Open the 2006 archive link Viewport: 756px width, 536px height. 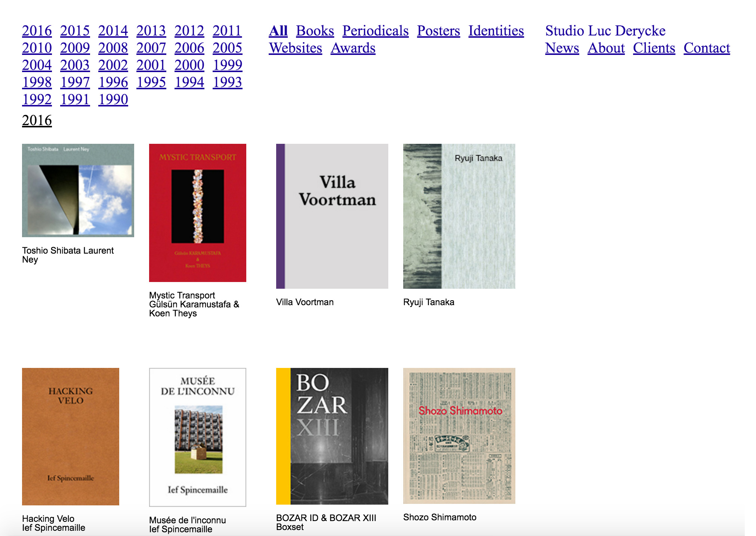coord(189,48)
